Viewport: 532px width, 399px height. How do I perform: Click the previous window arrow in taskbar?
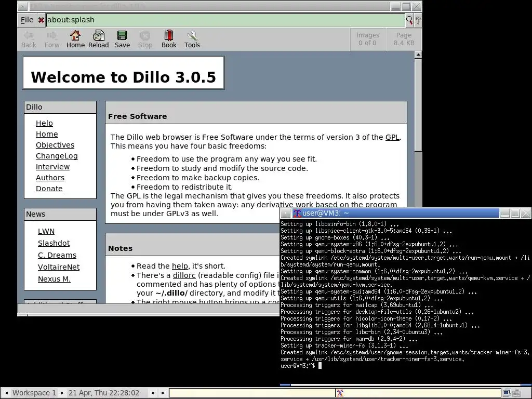pos(153,393)
